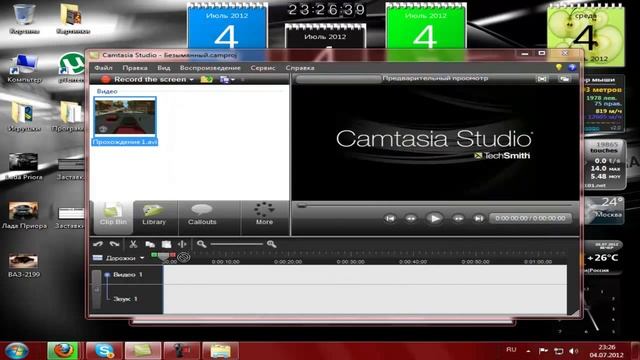Click the circular icon beside the playhead
This screenshot has width=640, height=360.
[184, 257]
